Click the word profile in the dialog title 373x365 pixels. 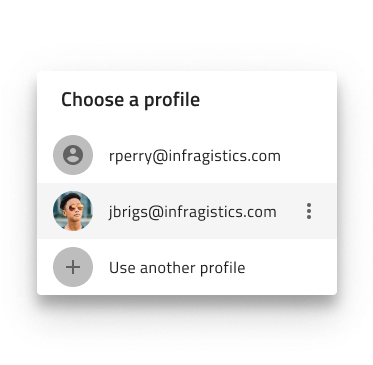click(172, 100)
